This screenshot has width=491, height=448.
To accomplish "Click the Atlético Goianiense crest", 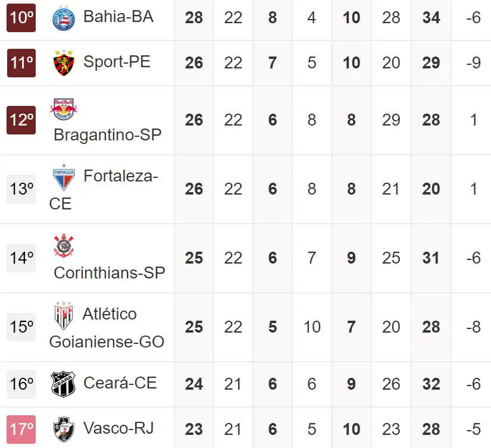I will pyautogui.click(x=64, y=315).
